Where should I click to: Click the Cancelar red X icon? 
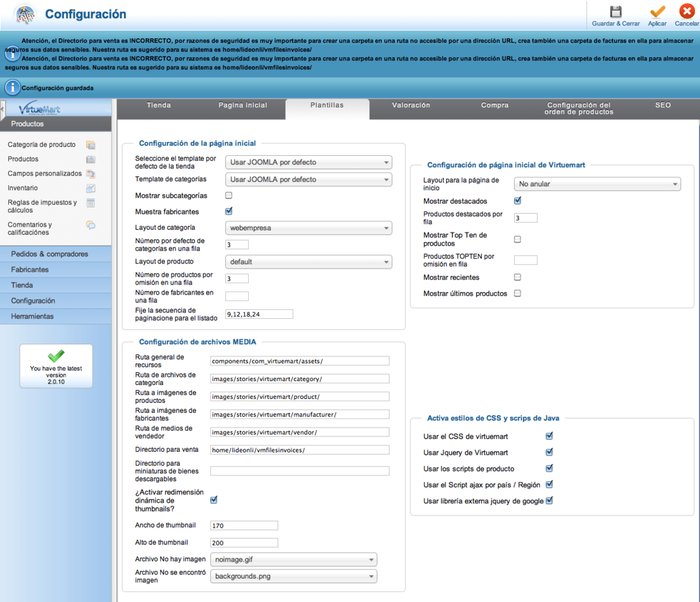(687, 11)
